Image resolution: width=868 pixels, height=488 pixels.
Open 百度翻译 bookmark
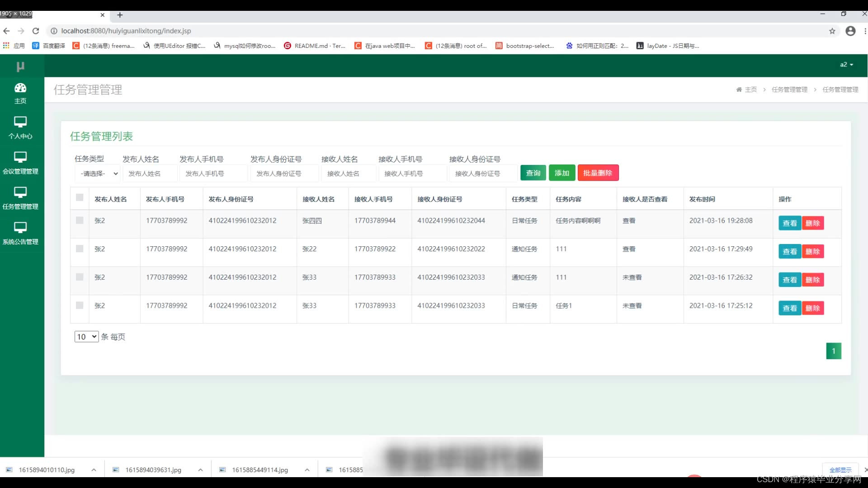(49, 46)
